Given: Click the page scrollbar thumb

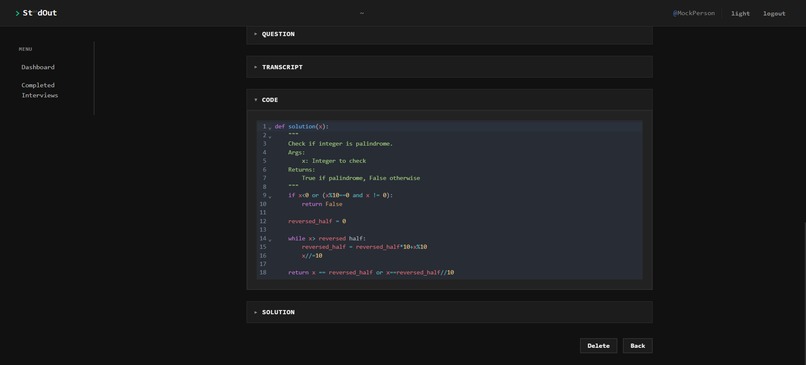Looking at the screenshot, I should [x=804, y=293].
